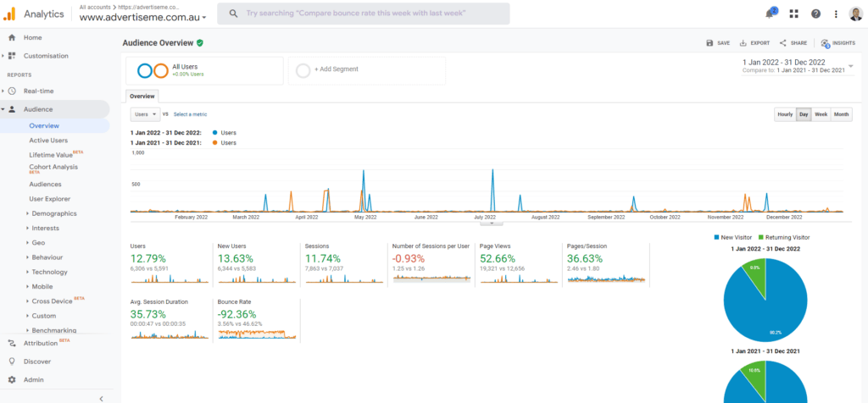Click the + Add Segment box
Image resolution: width=868 pixels, height=403 pixels.
(x=366, y=71)
